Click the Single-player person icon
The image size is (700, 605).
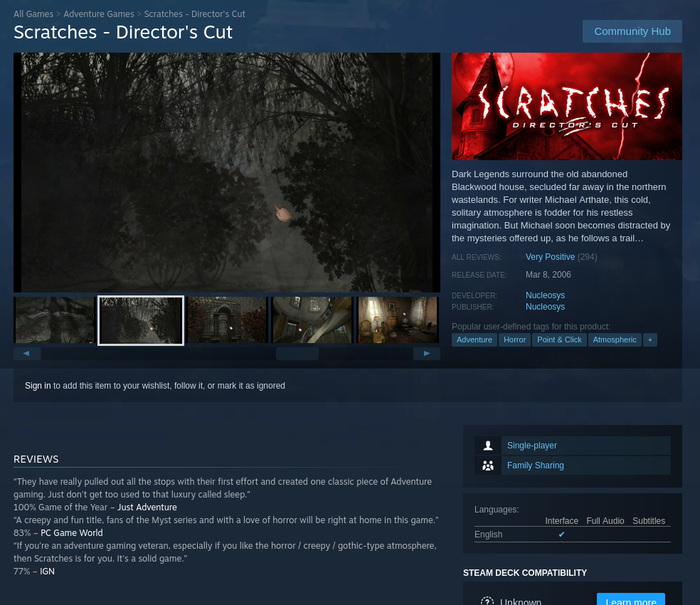coord(488,446)
